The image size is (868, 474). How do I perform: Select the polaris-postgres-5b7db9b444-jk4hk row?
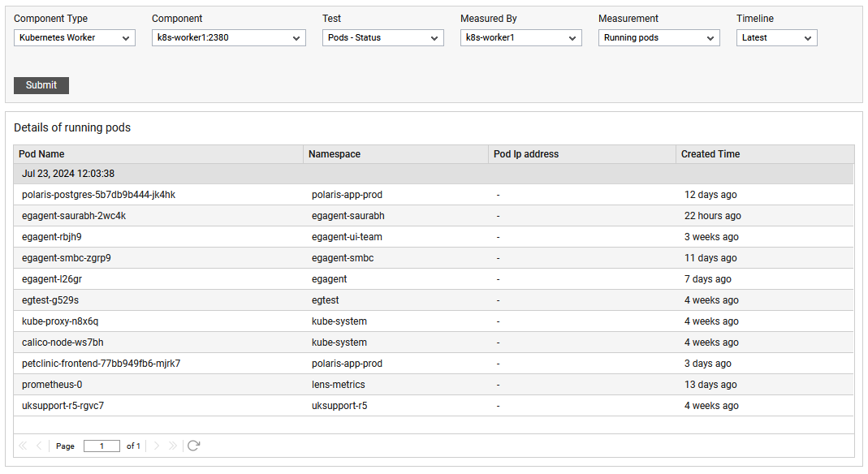coord(434,195)
